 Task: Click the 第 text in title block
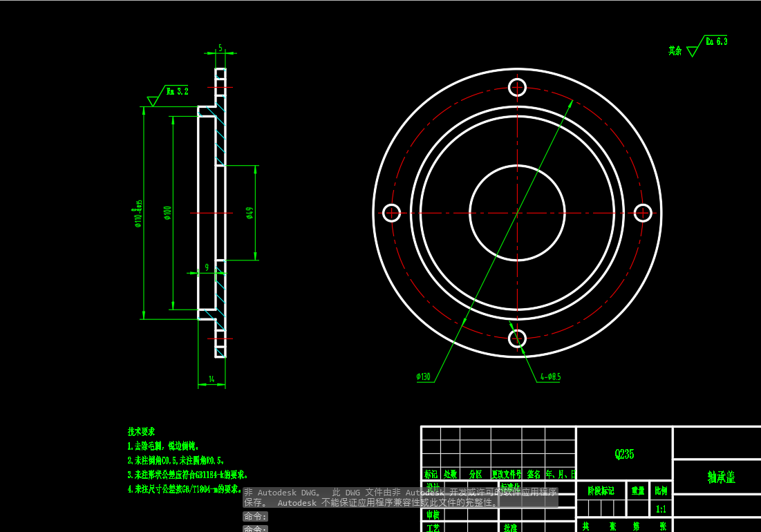point(637,526)
